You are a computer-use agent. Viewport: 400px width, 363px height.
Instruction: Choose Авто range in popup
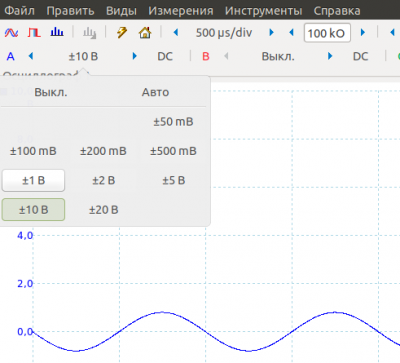pyautogui.click(x=155, y=92)
